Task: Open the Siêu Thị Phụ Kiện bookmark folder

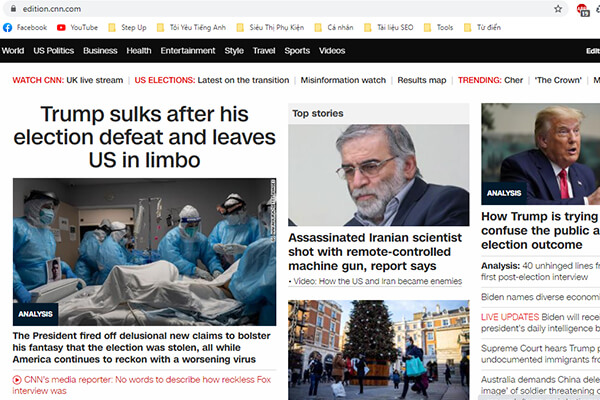Action: coord(270,27)
